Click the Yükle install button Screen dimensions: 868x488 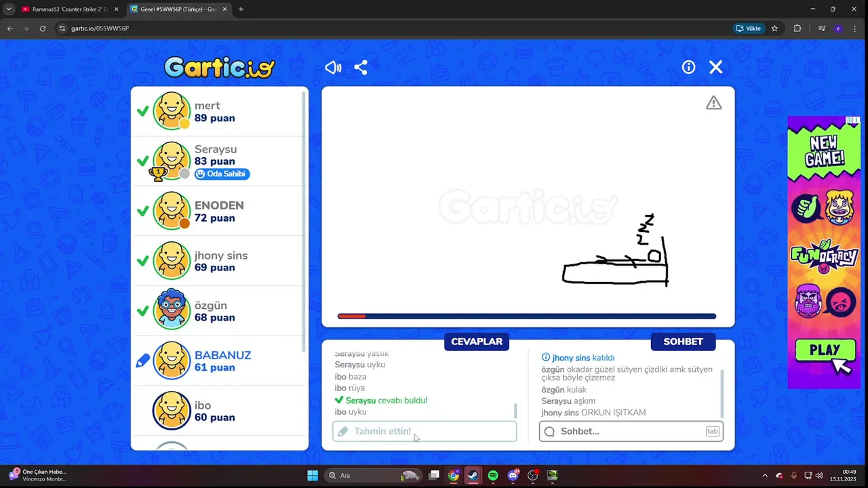coord(749,28)
